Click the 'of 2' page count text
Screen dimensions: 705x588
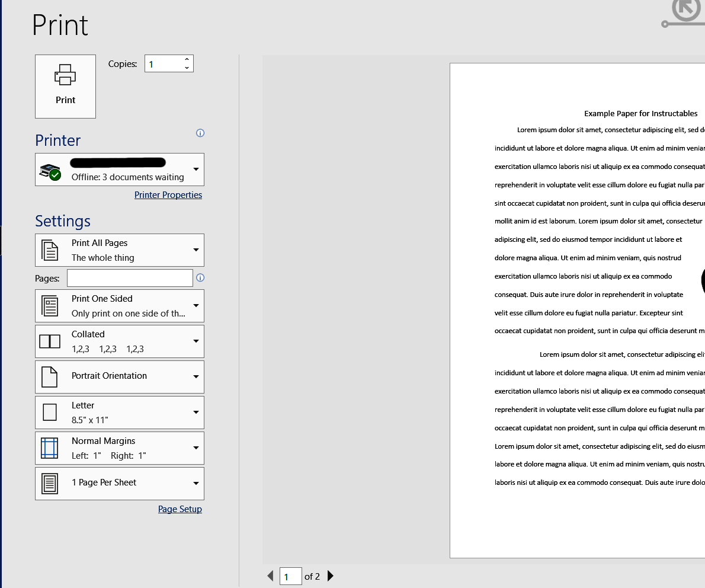point(312,576)
